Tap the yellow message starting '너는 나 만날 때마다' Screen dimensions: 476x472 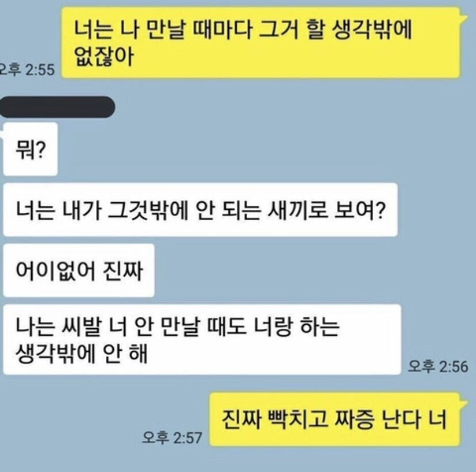point(261,43)
